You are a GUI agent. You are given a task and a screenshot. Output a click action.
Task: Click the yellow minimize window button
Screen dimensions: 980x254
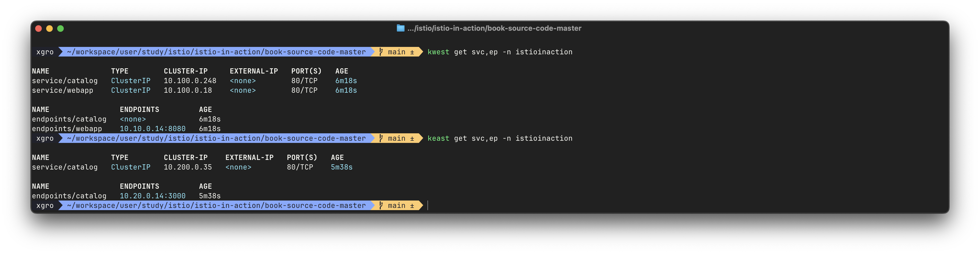click(49, 29)
